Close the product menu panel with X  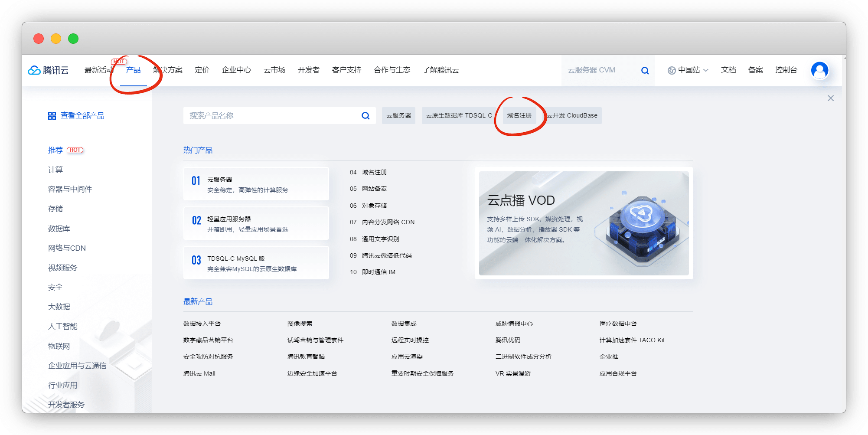(830, 98)
